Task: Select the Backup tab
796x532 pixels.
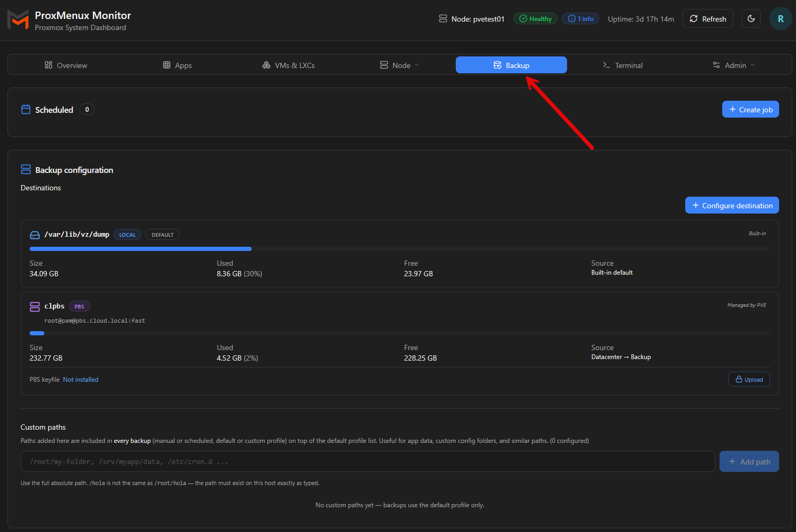Action: click(511, 65)
